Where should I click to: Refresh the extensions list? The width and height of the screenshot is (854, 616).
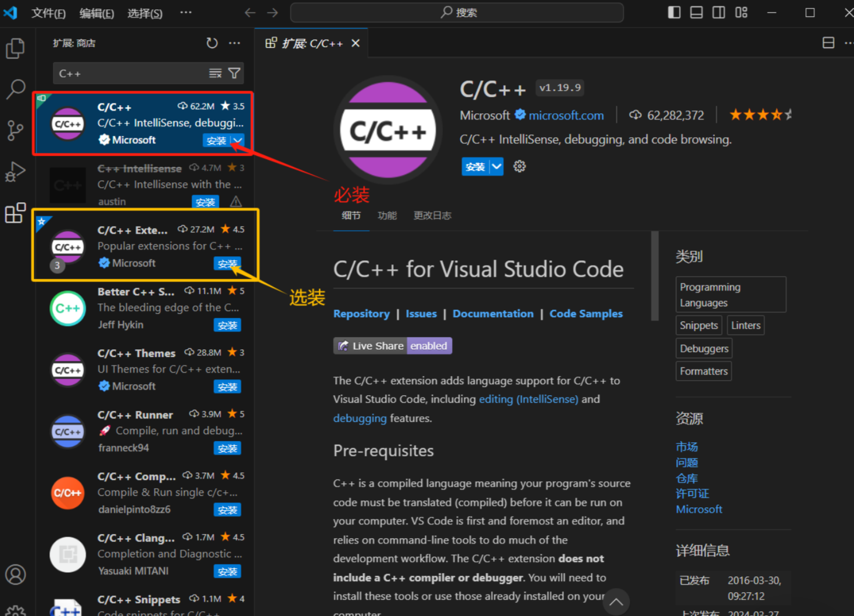pos(212,42)
